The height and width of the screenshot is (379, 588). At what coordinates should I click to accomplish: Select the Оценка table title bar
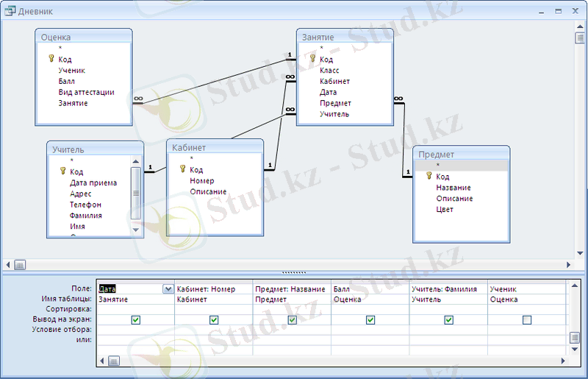[x=84, y=37]
